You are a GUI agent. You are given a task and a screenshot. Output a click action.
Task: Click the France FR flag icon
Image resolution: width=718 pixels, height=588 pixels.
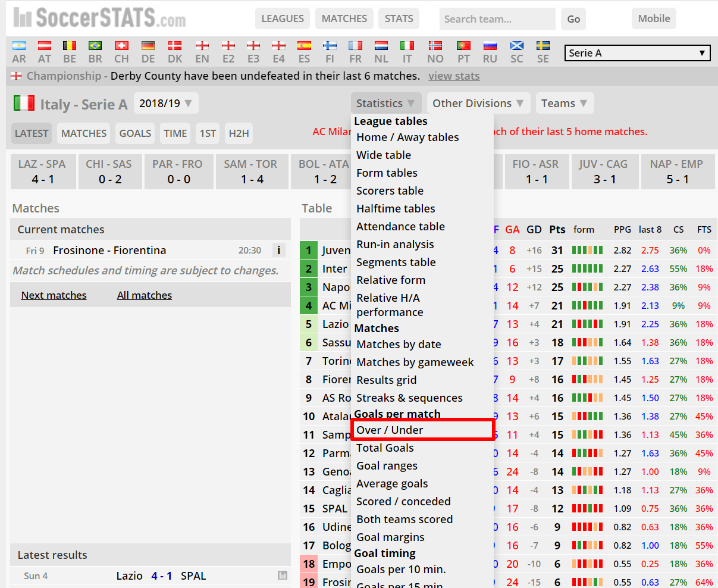click(x=355, y=45)
